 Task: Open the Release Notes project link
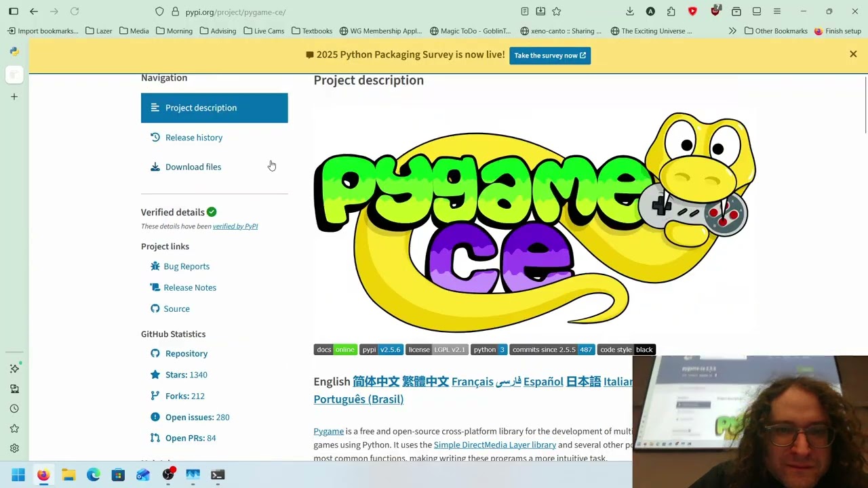click(190, 287)
